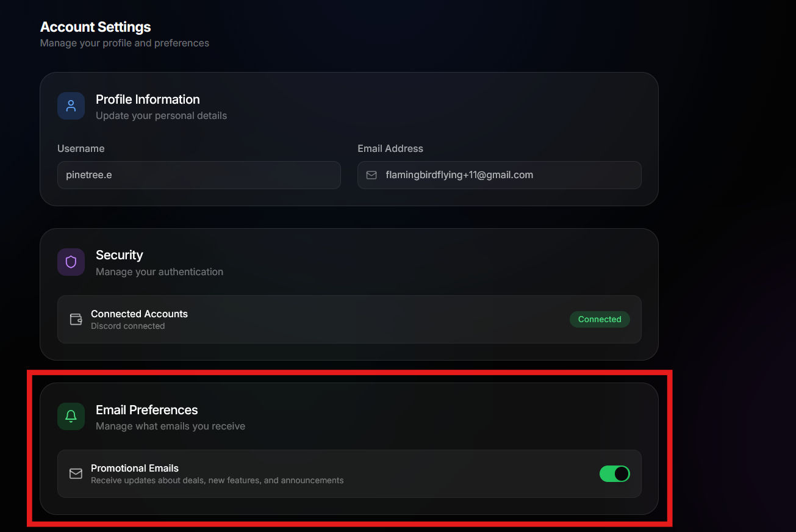
Task: Click into the Email Address text field
Action: pos(506,175)
